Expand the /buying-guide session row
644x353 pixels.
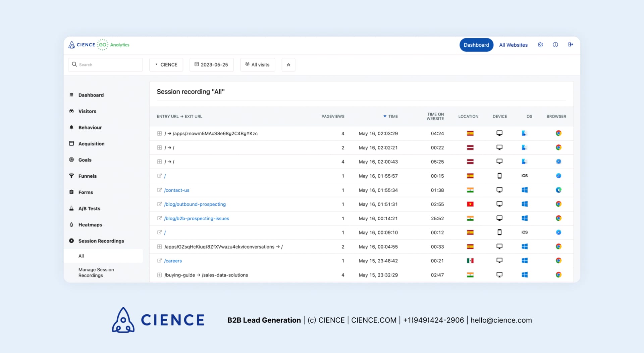click(x=159, y=275)
